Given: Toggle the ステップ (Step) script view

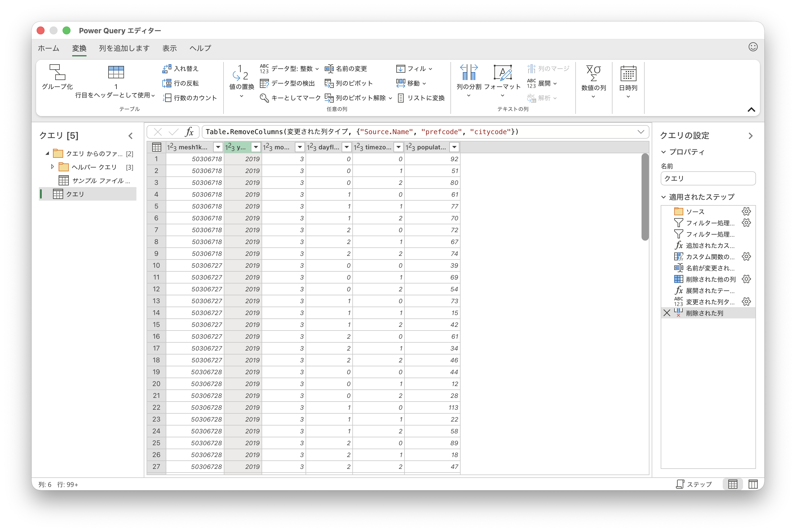Looking at the screenshot, I should click(x=694, y=484).
